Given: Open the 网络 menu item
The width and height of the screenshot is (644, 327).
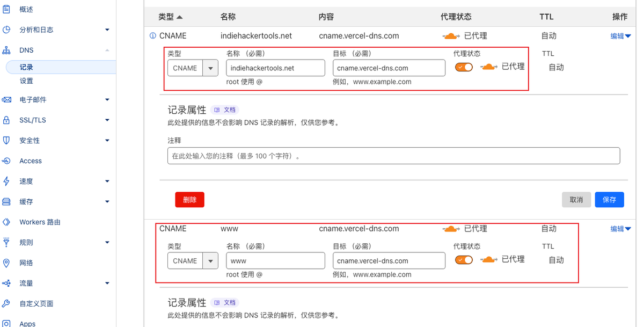Looking at the screenshot, I should pos(26,263).
